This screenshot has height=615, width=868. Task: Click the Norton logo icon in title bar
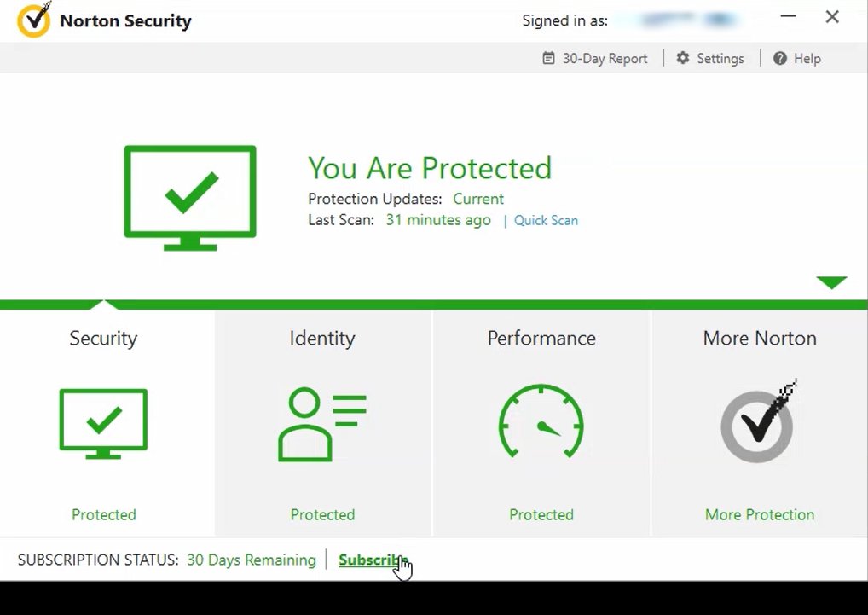click(34, 20)
